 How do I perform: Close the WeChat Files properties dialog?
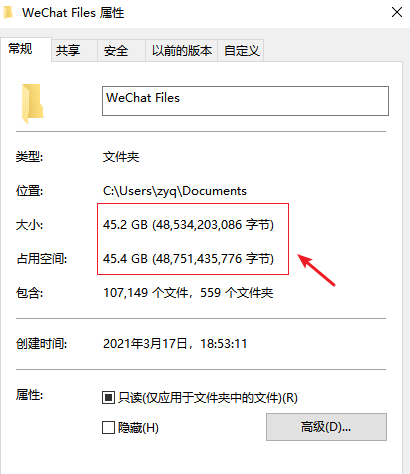[397, 13]
